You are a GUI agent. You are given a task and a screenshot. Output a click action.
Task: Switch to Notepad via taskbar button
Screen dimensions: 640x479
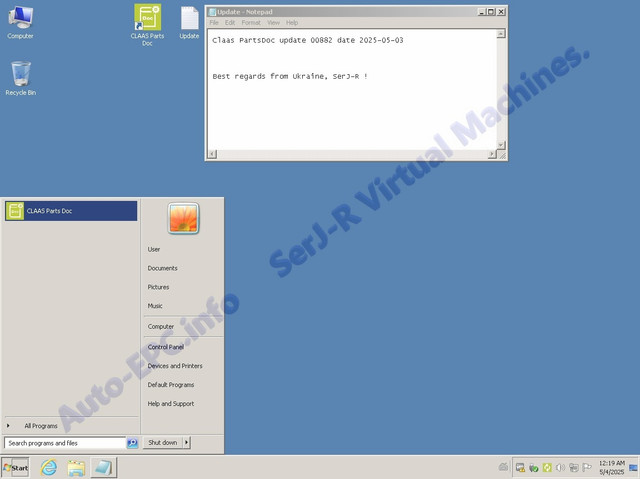pyautogui.click(x=104, y=468)
